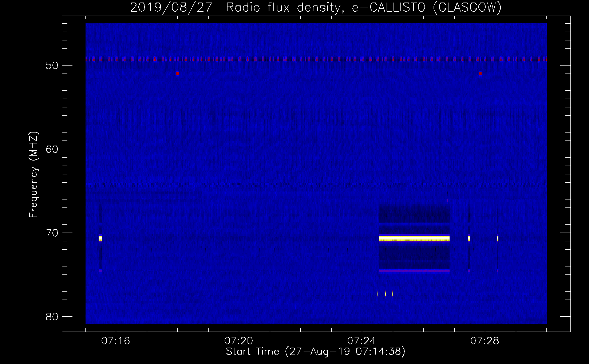The height and width of the screenshot is (364, 589).
Task: Click the red dot near 51 MHz at 07:28
Action: tap(480, 74)
